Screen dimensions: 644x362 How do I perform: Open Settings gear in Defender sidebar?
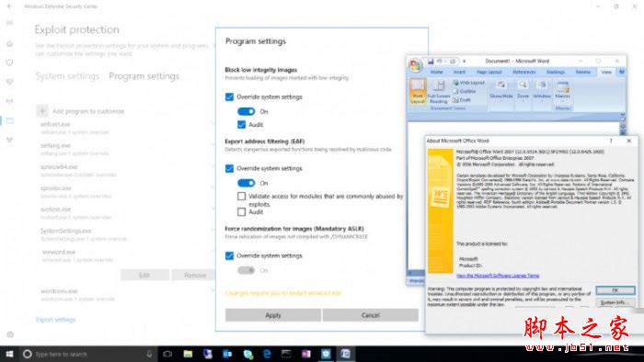coord(10,334)
